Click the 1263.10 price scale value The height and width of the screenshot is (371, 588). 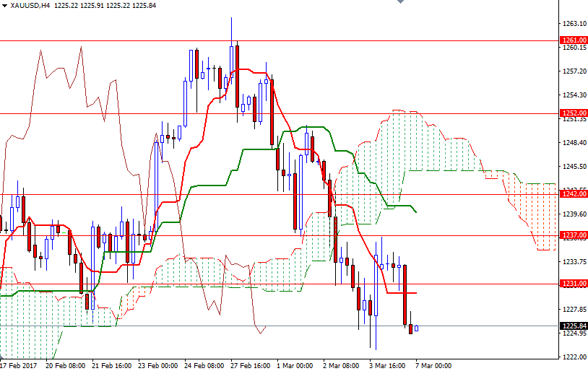pyautogui.click(x=574, y=24)
